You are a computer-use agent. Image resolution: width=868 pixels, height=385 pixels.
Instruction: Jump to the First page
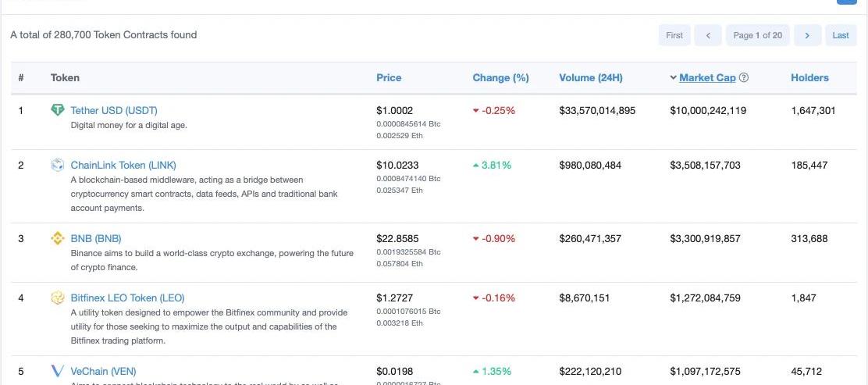pos(674,35)
